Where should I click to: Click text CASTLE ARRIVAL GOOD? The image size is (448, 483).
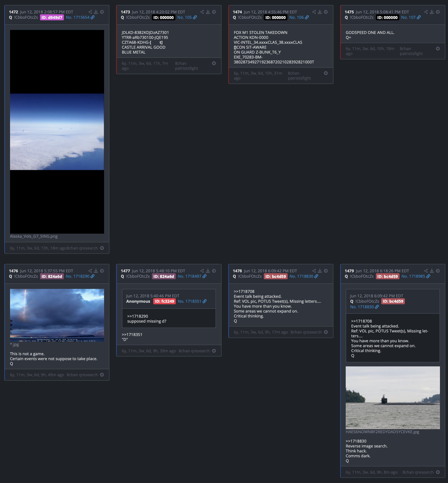point(144,47)
